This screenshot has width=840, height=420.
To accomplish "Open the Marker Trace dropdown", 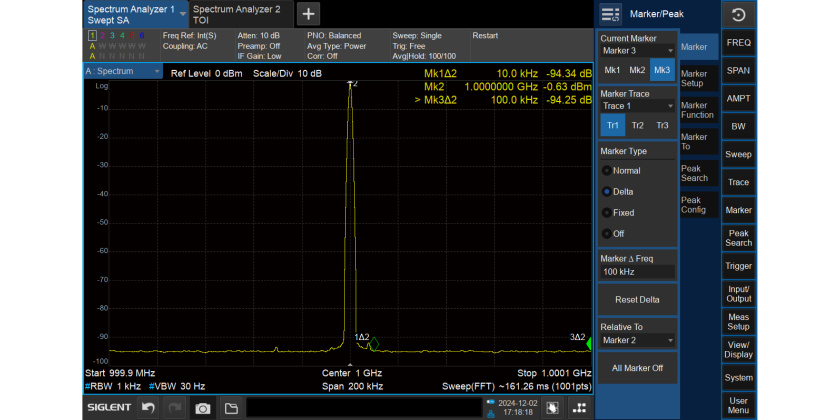I will pyautogui.click(x=636, y=105).
